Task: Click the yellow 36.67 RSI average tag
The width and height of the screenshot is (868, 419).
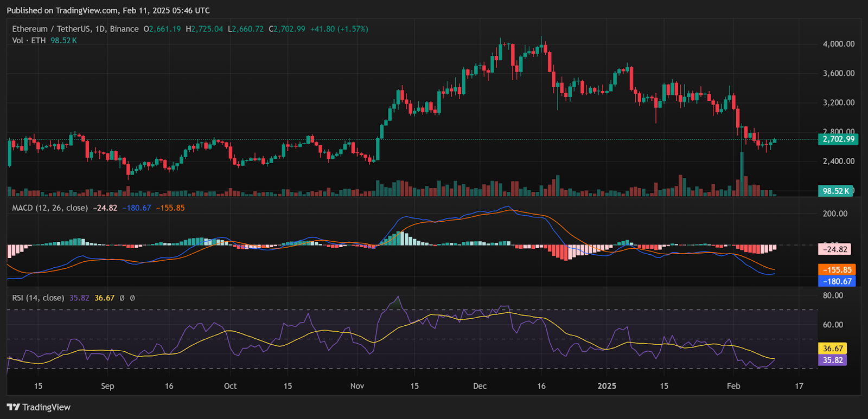Action: [833, 349]
